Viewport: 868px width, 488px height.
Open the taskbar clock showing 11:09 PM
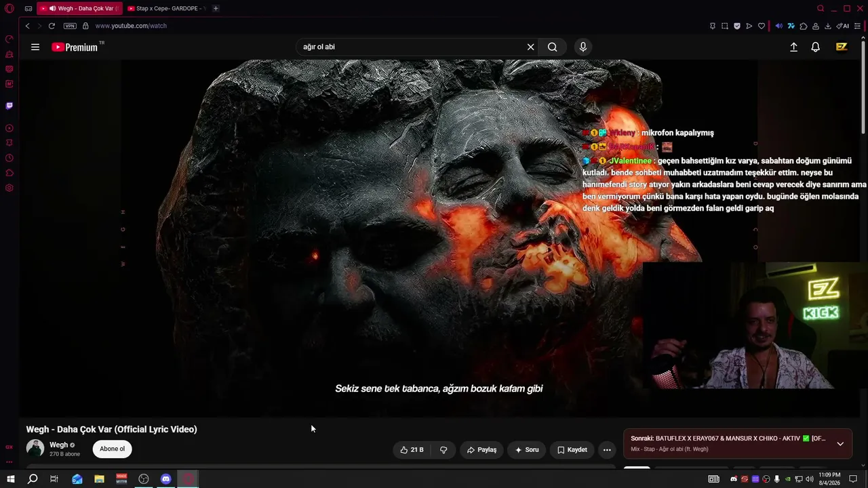(x=829, y=479)
